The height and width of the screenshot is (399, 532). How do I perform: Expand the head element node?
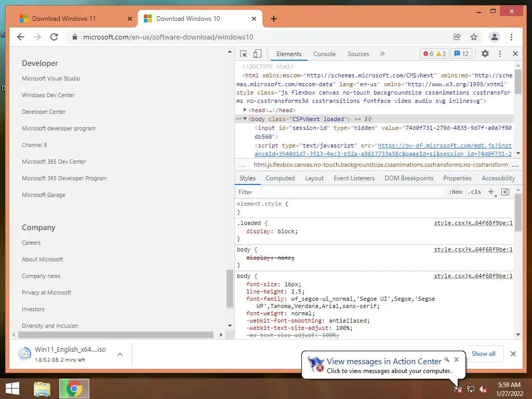click(245, 110)
